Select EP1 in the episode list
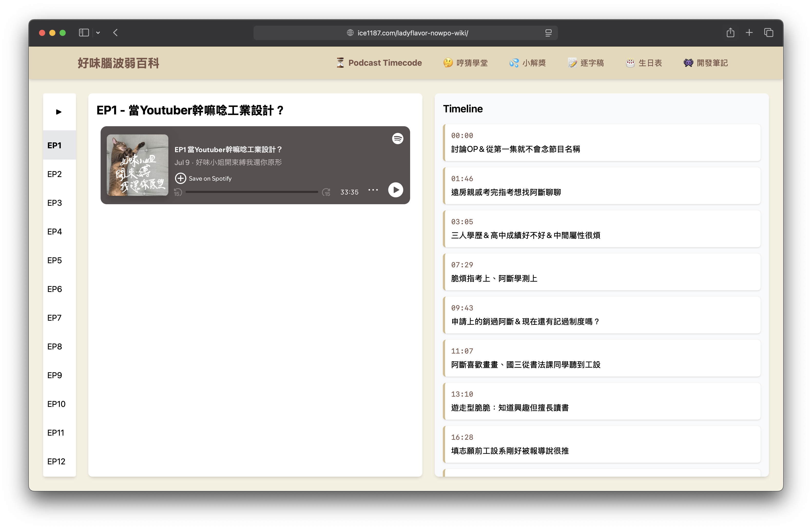Viewport: 812px width, 529px height. pos(59,145)
